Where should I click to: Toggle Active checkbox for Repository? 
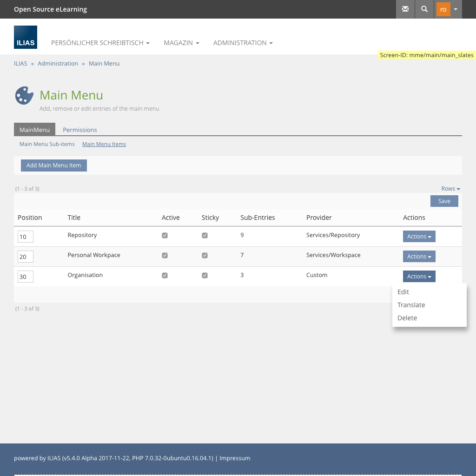tap(165, 236)
